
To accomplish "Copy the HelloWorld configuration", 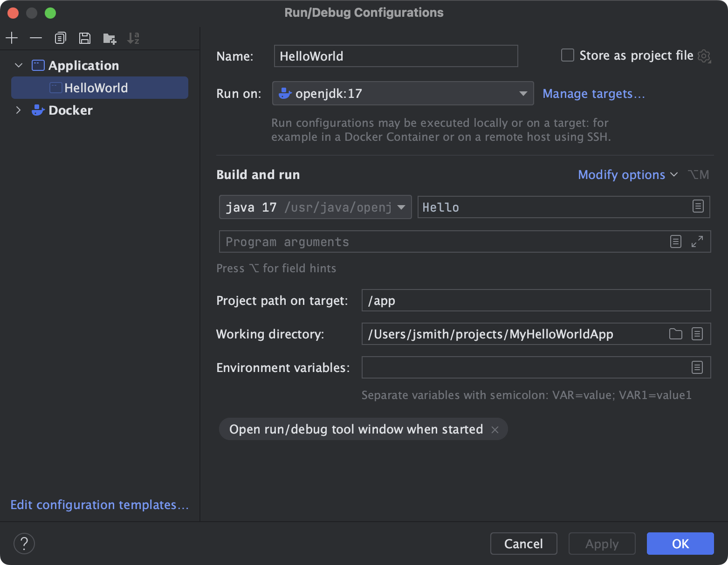I will point(60,38).
